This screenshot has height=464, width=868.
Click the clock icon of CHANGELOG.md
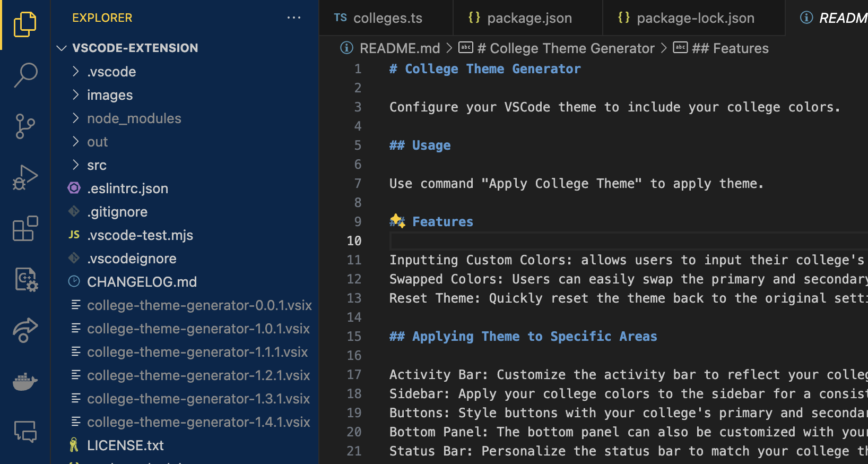pos(74,281)
